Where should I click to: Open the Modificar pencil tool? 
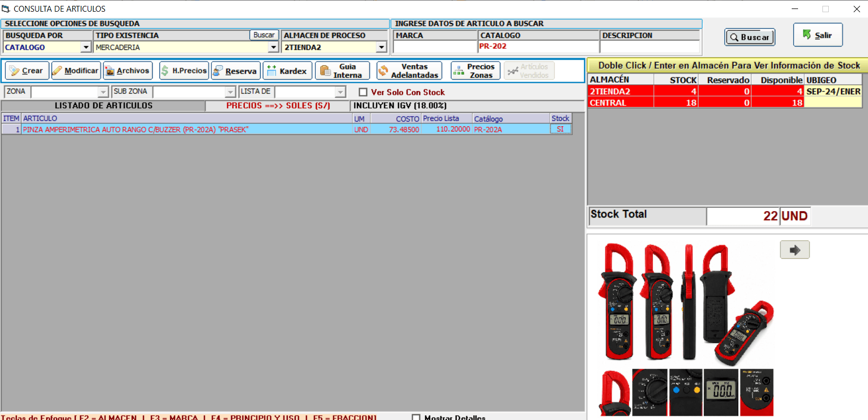[x=76, y=71]
